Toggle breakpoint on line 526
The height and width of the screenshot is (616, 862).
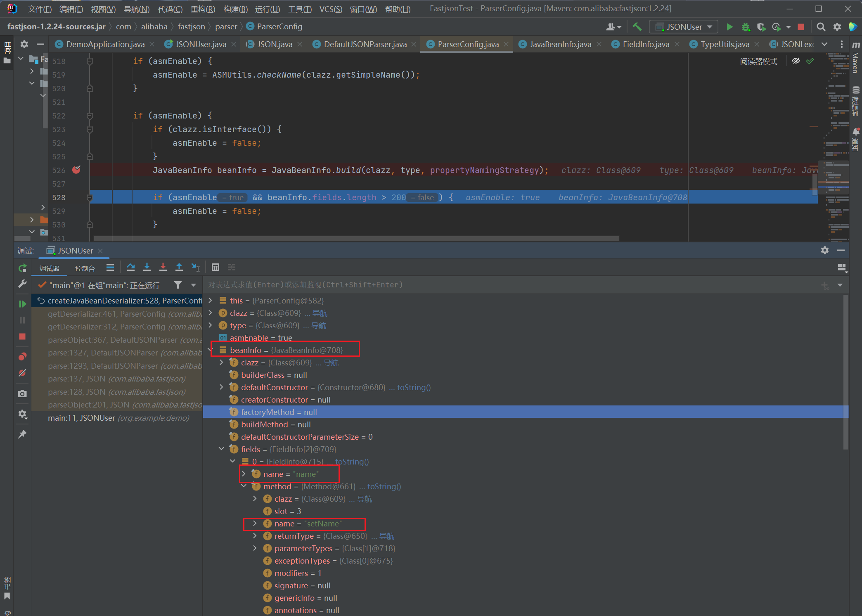(x=76, y=170)
